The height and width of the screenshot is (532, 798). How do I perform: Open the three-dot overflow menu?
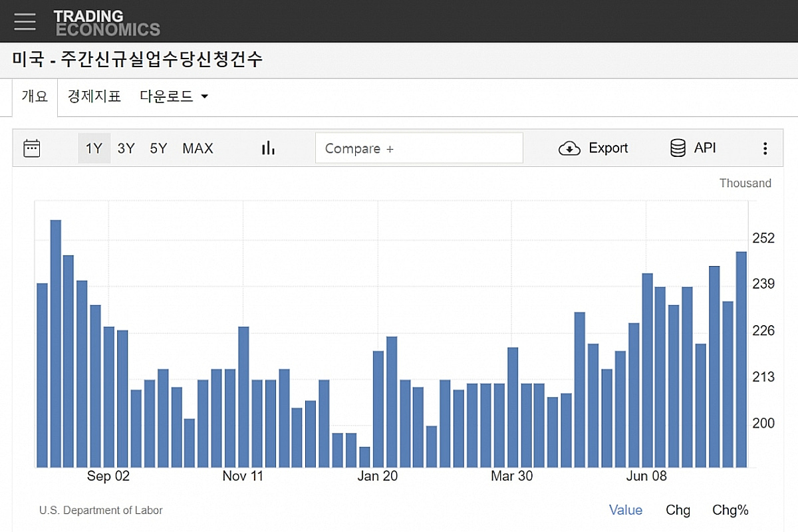pyautogui.click(x=765, y=148)
